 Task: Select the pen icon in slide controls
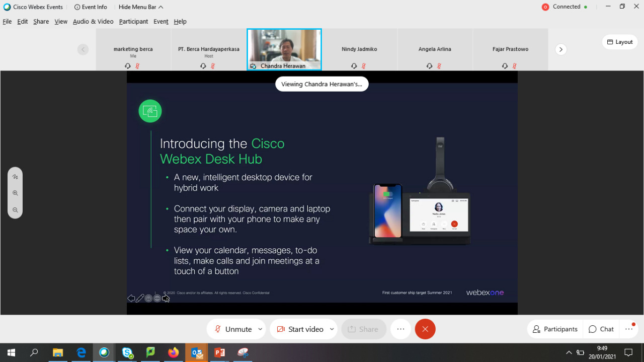140,299
